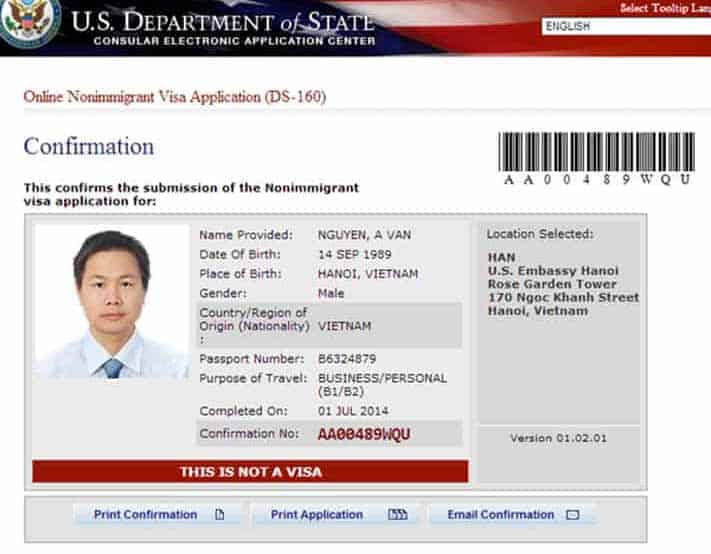Click the '170 Ngoc Khanh Street' address line

564,297
